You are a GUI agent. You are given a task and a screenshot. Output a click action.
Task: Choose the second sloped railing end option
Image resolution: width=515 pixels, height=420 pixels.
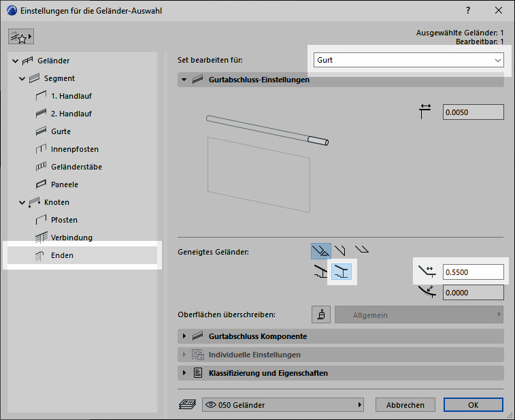340,251
